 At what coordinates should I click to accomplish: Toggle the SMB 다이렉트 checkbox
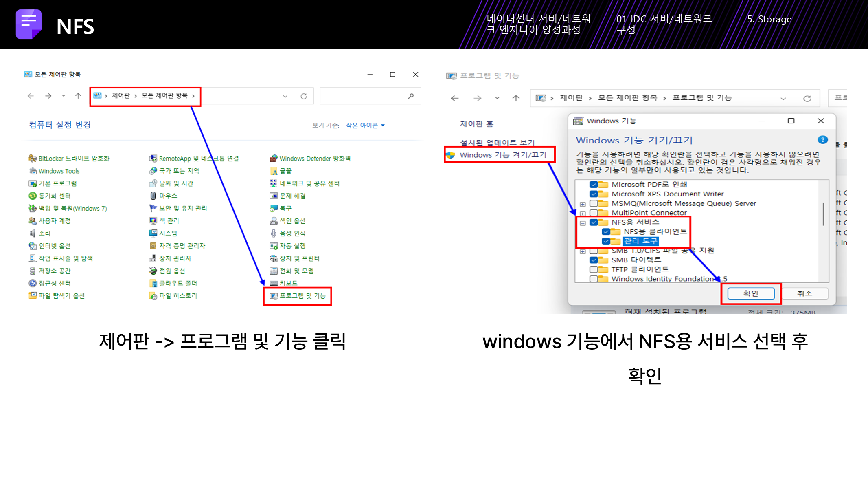(x=594, y=260)
